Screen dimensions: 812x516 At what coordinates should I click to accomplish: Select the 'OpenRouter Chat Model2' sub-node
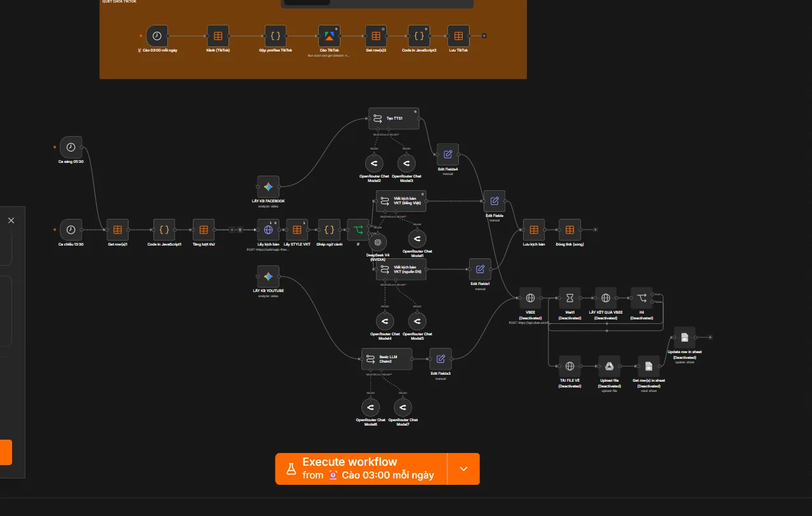[374, 163]
